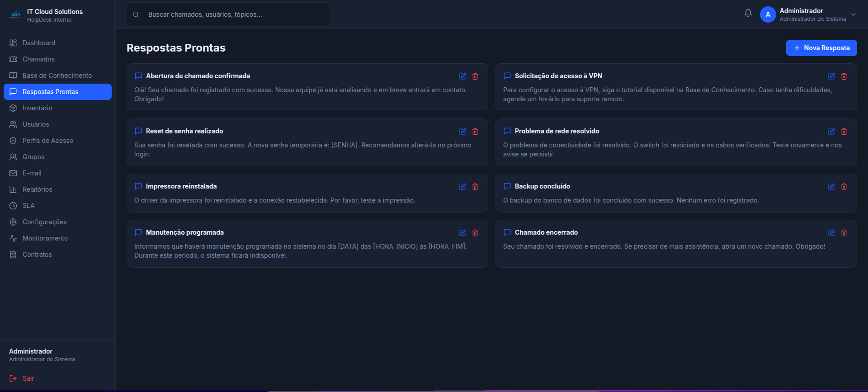
Task: Go to Grupos section
Action: (x=57, y=157)
